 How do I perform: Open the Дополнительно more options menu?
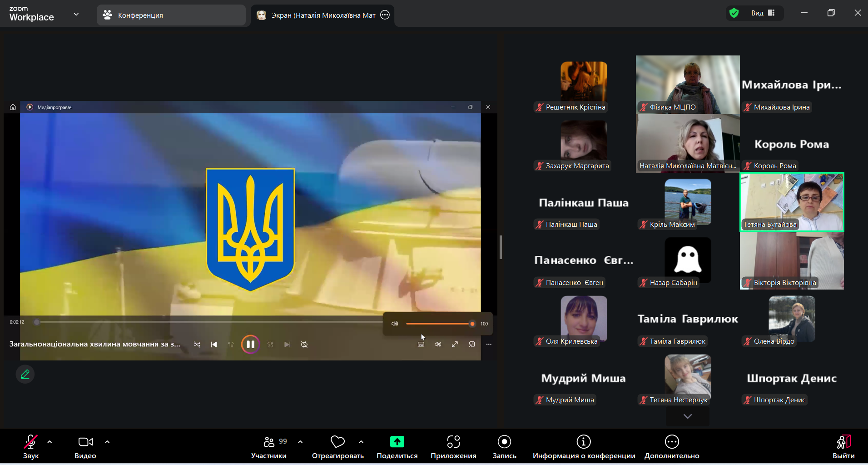click(671, 446)
